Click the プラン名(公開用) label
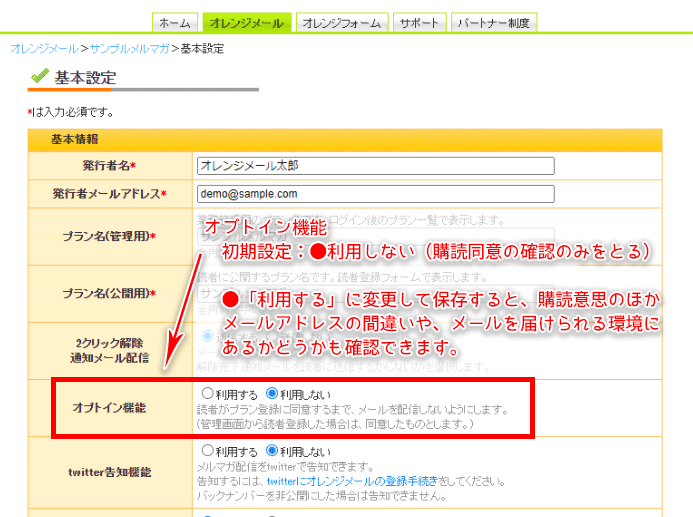The height and width of the screenshot is (517, 693). coord(109,293)
